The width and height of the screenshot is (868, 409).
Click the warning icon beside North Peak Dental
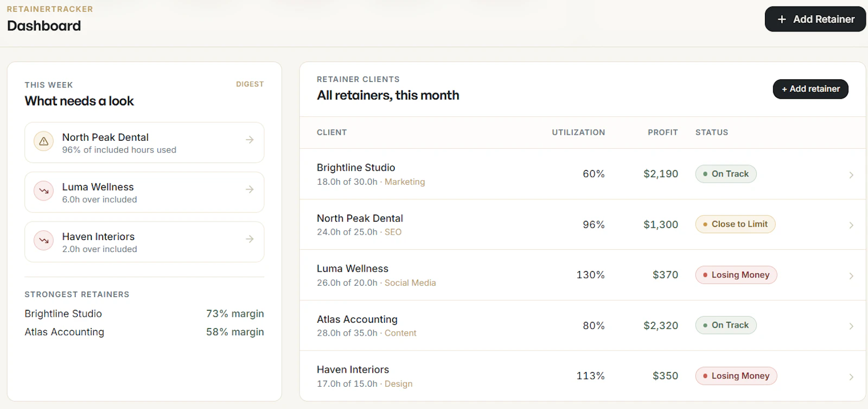[x=44, y=141]
